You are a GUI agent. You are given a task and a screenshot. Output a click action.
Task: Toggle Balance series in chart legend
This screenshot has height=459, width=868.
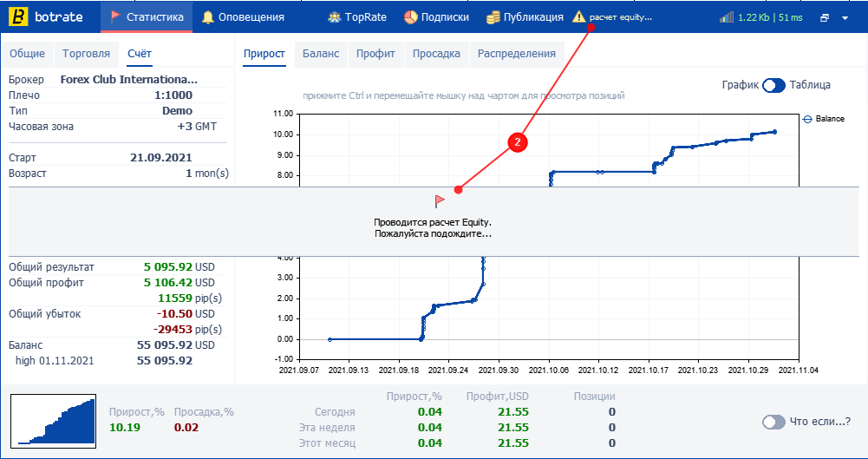pyautogui.click(x=823, y=119)
